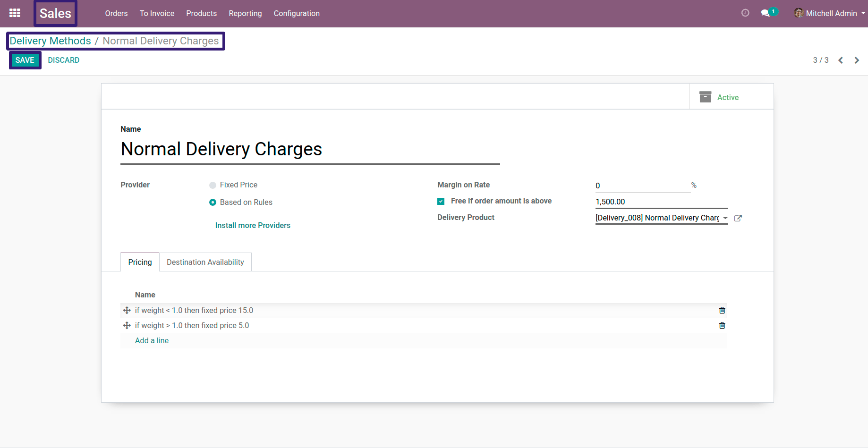Expand the Delivery Product dropdown
Image resolution: width=868 pixels, height=448 pixels.
coord(725,218)
